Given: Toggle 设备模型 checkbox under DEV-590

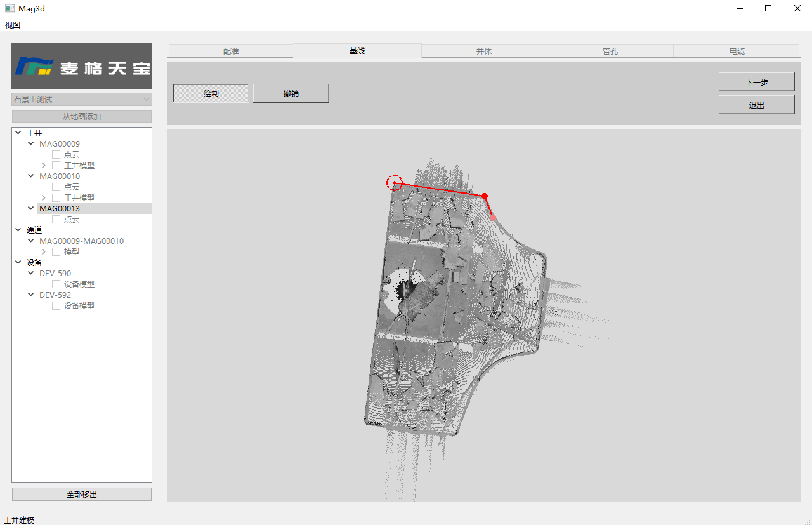Looking at the screenshot, I should [x=56, y=284].
